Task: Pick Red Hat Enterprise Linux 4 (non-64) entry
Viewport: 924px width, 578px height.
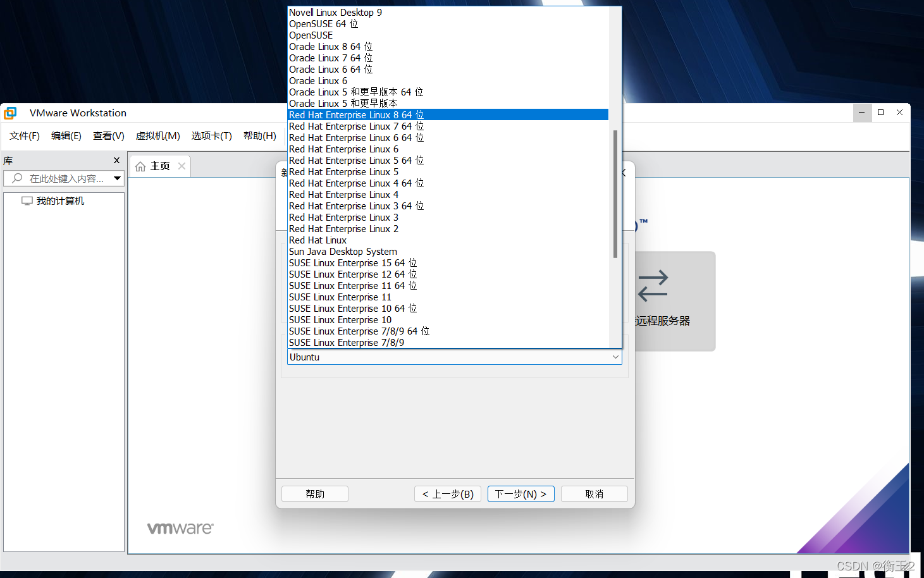Action: coord(448,195)
